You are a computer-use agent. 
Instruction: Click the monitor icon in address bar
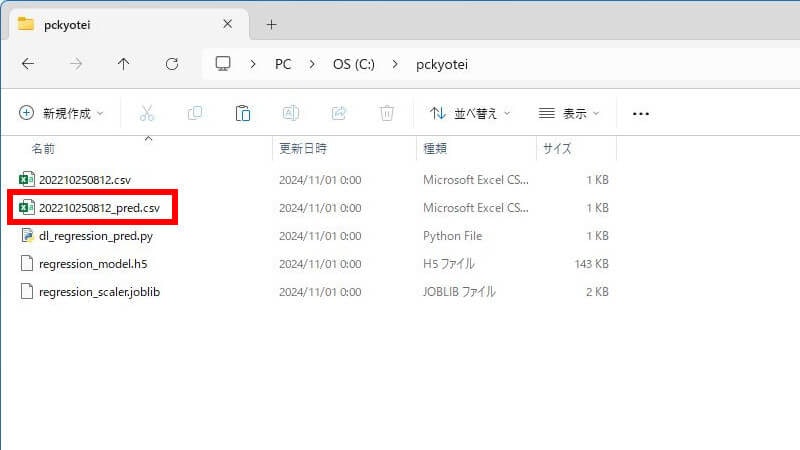(x=223, y=64)
